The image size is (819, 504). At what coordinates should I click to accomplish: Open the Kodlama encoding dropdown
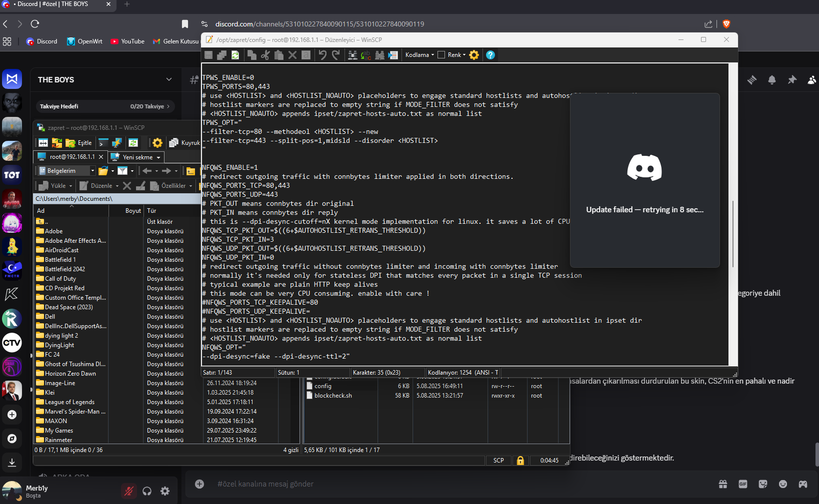point(419,55)
